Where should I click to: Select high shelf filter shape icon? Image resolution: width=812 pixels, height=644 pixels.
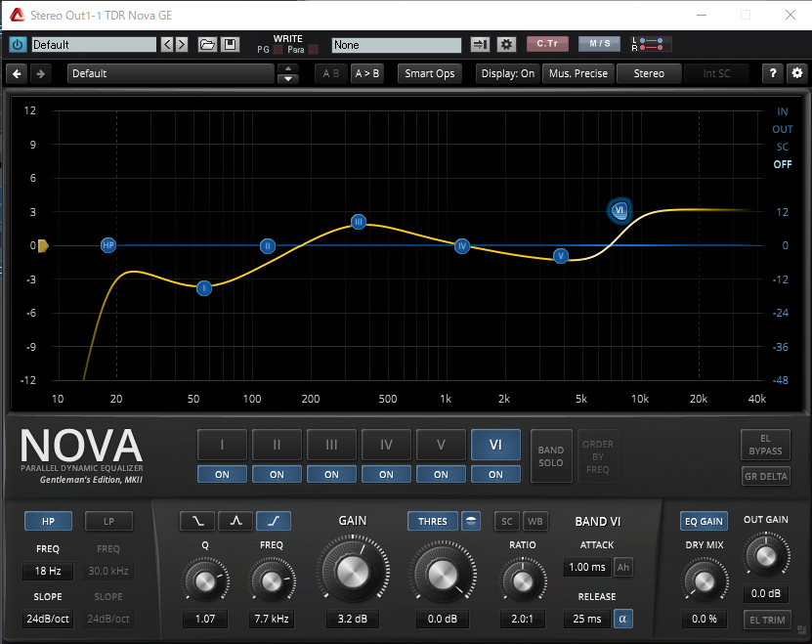[x=274, y=521]
